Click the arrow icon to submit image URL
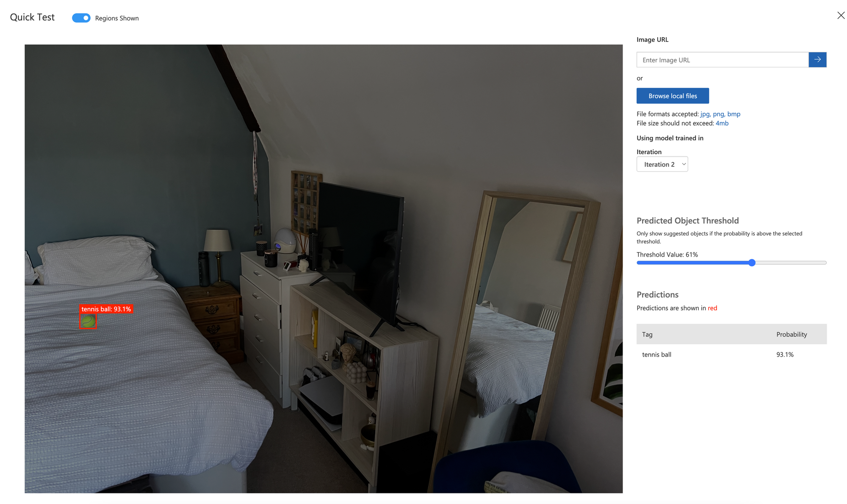 tap(817, 59)
